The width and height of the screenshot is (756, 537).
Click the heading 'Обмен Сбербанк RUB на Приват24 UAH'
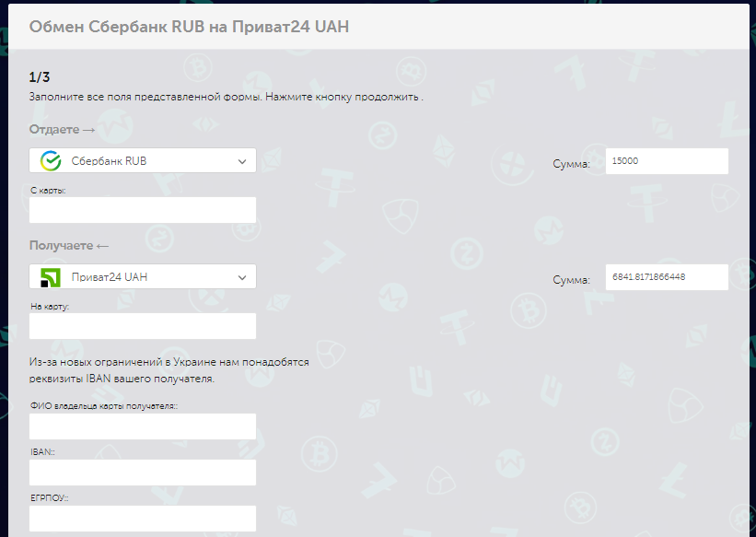[189, 27]
